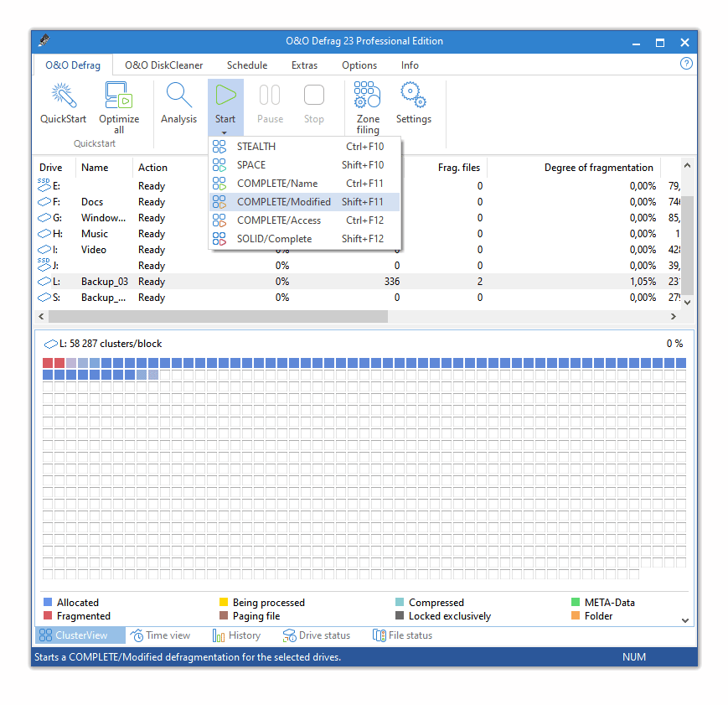Click the Music drive name
The width and height of the screenshot is (728, 705).
(95, 234)
